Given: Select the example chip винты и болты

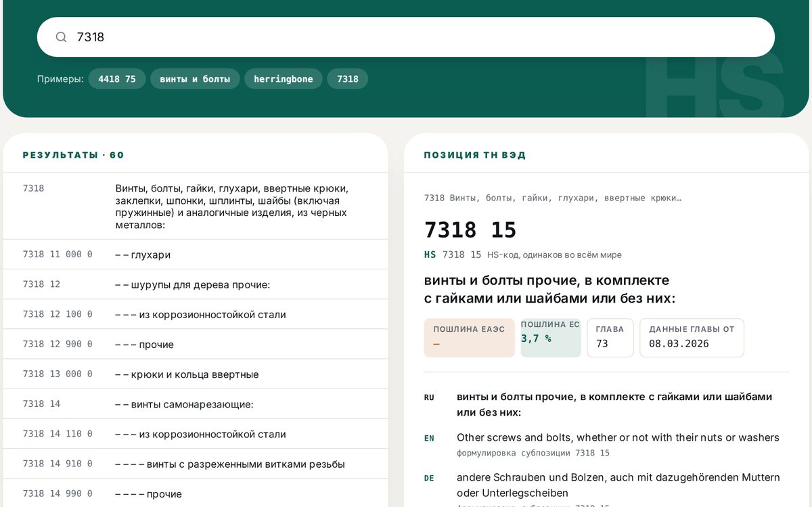Looking at the screenshot, I should (195, 79).
